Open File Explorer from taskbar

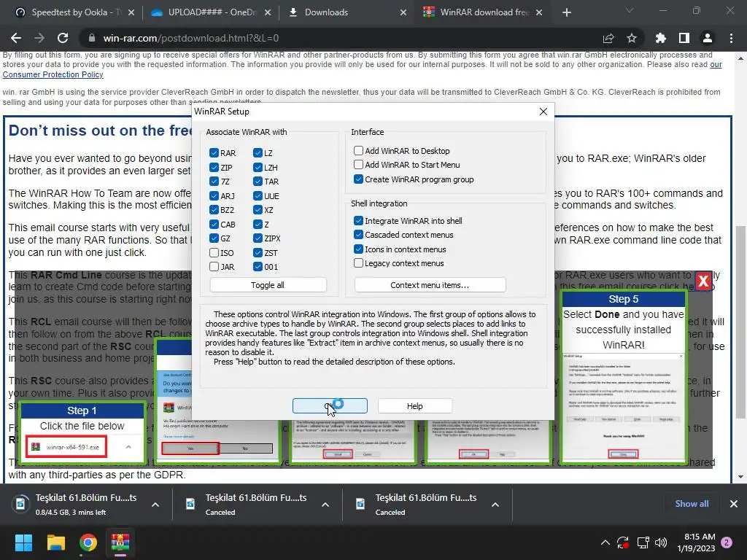coord(55,542)
